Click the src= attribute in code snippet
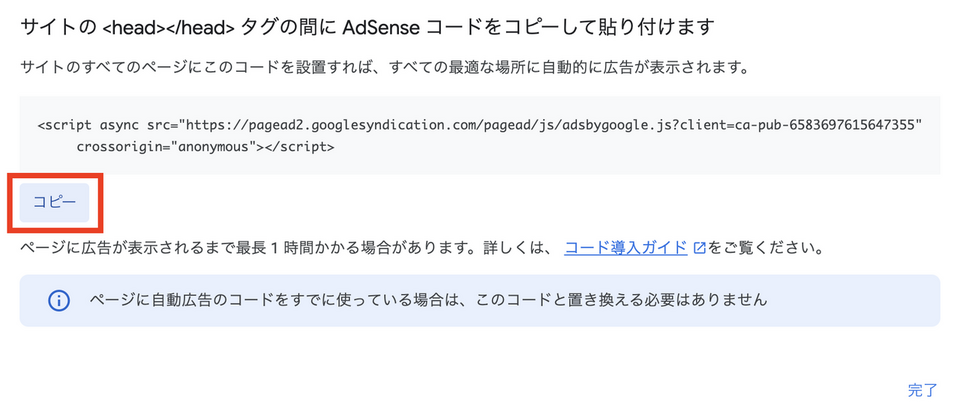The image size is (960, 411). tap(163, 126)
